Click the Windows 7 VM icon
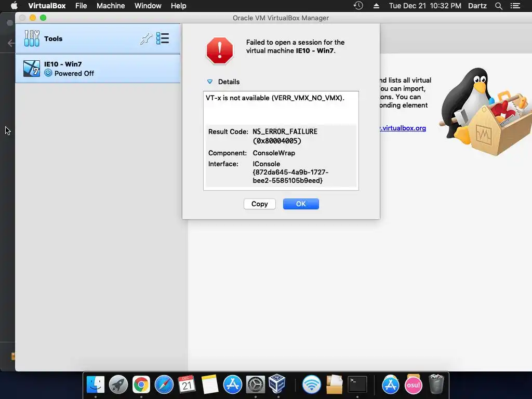This screenshot has height=399, width=532. coord(32,69)
